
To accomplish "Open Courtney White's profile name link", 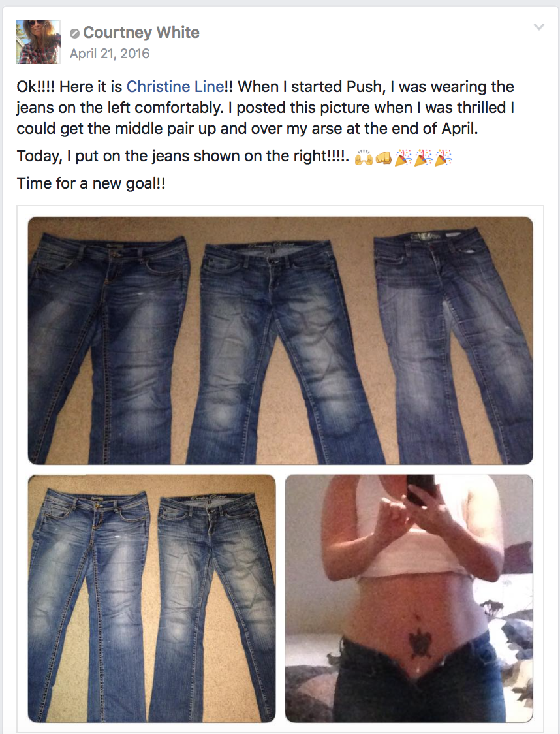I will (141, 32).
